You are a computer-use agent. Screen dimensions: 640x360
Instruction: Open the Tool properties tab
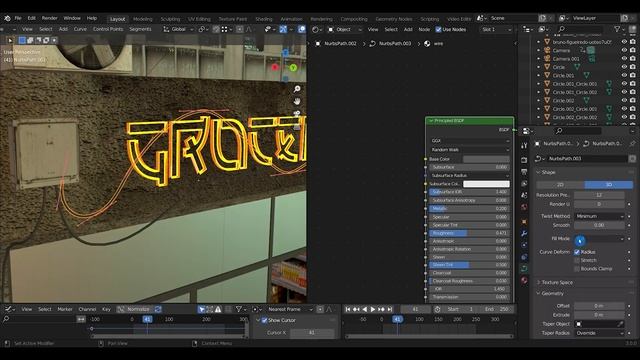tap(524, 146)
